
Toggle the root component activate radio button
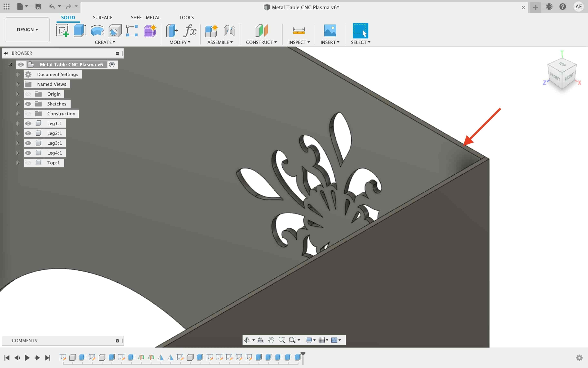pos(112,64)
